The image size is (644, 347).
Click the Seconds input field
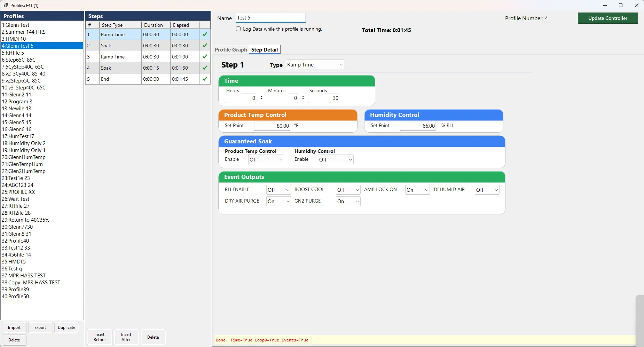[324, 98]
